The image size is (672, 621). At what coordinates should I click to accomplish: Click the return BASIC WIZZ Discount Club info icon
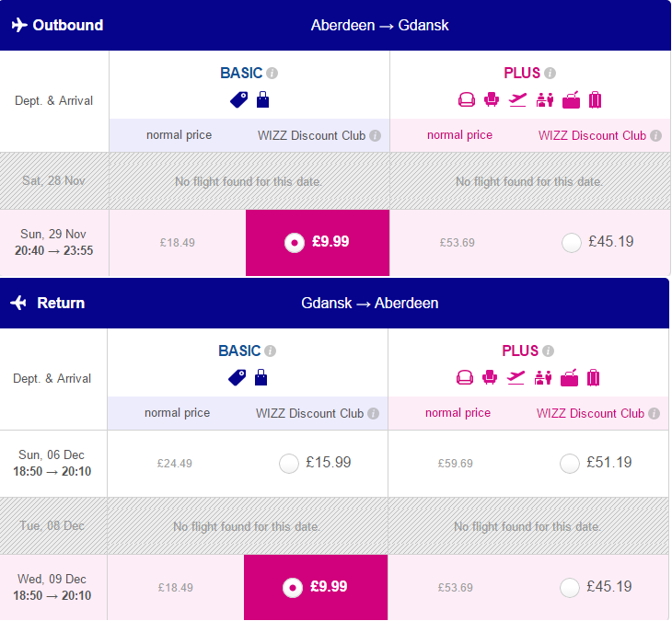point(374,413)
